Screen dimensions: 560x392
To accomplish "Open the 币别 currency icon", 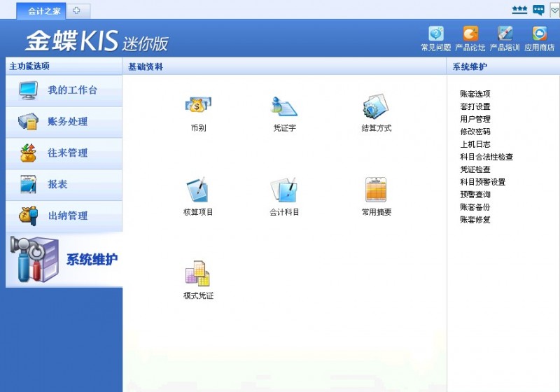I will point(198,106).
